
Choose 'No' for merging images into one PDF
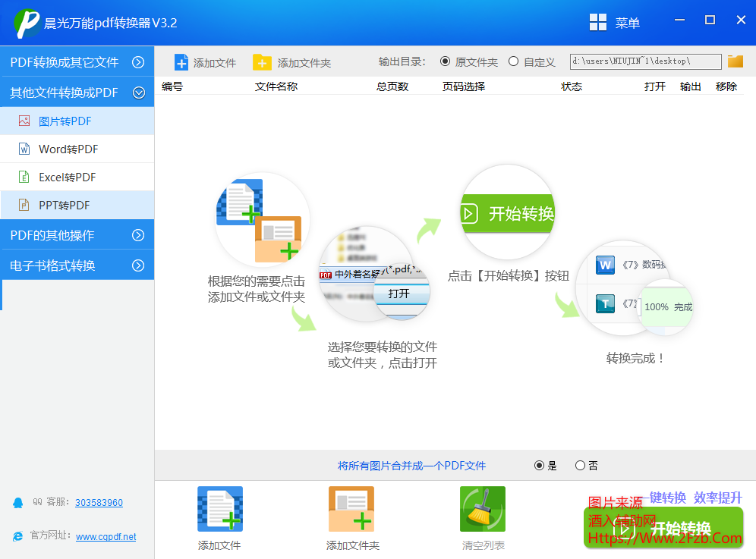click(x=580, y=466)
